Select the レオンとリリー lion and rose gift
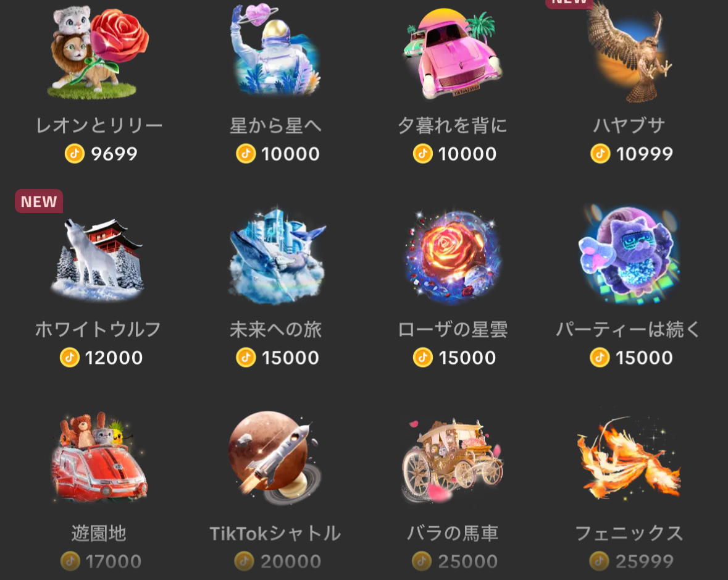The height and width of the screenshot is (580, 728). click(x=99, y=52)
